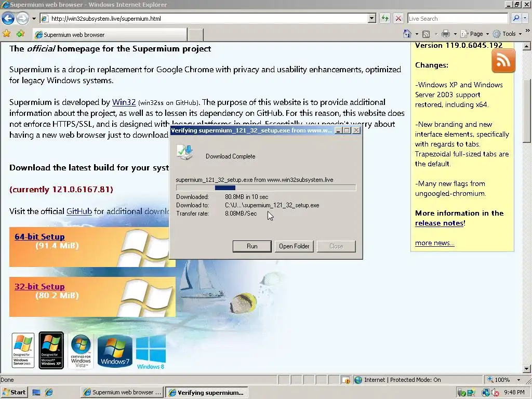Click the version text 121.0.6167.81
Viewport: 532px width, 399px height.
(82, 189)
